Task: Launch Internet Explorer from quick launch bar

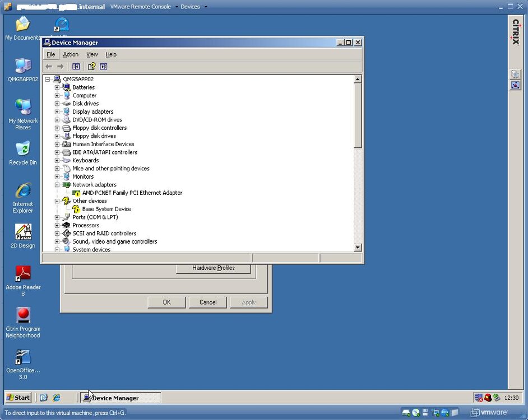Action: click(x=57, y=398)
